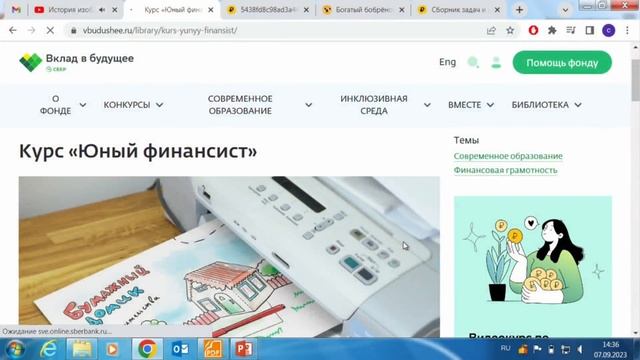Expand the Инклюзивная среда chevron
This screenshot has width=640, height=360.
click(427, 105)
